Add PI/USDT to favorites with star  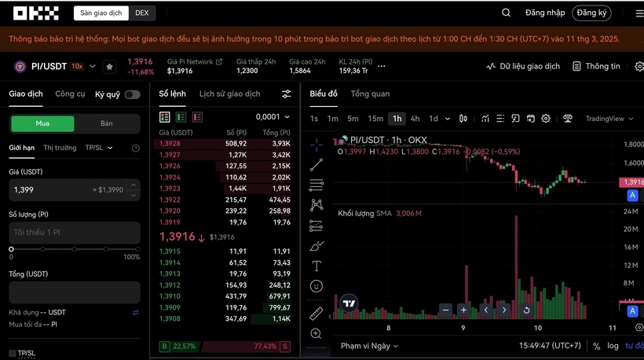coord(109,67)
